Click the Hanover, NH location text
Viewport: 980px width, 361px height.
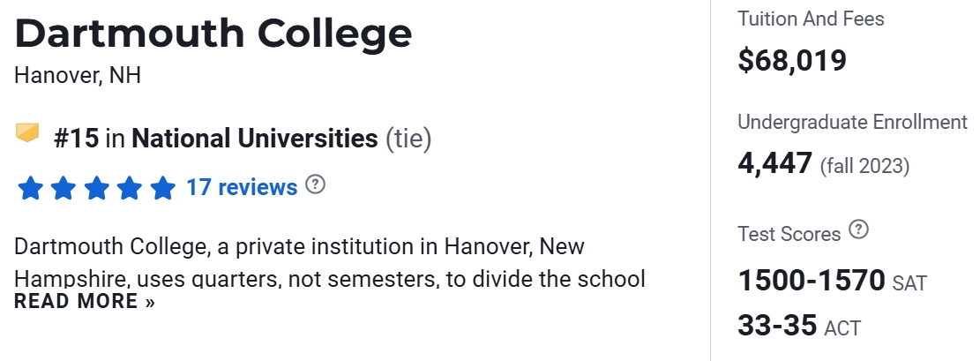coord(78,76)
